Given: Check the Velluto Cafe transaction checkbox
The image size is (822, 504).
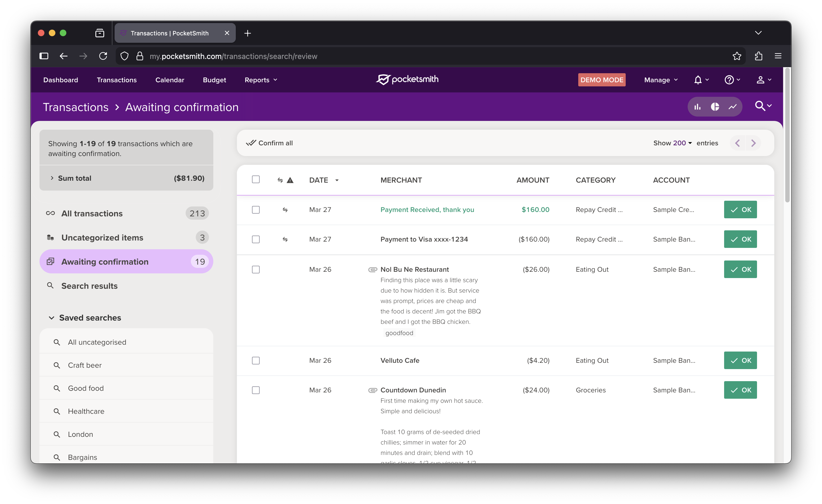Looking at the screenshot, I should pyautogui.click(x=256, y=361).
